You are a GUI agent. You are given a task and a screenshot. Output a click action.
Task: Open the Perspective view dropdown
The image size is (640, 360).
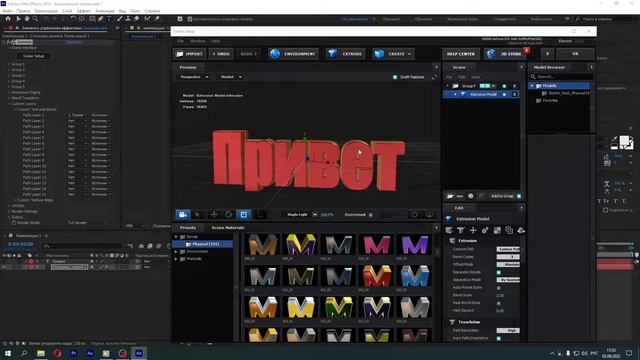pos(194,77)
